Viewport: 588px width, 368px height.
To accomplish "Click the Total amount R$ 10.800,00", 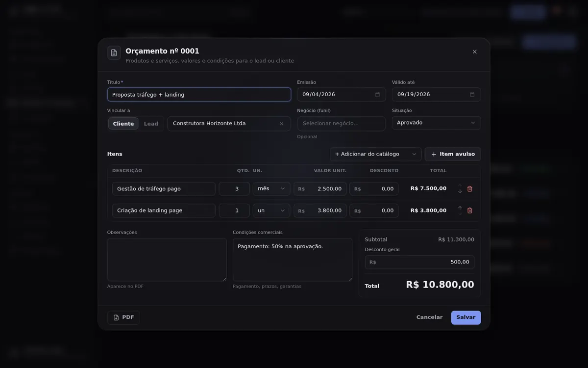I will click(440, 285).
